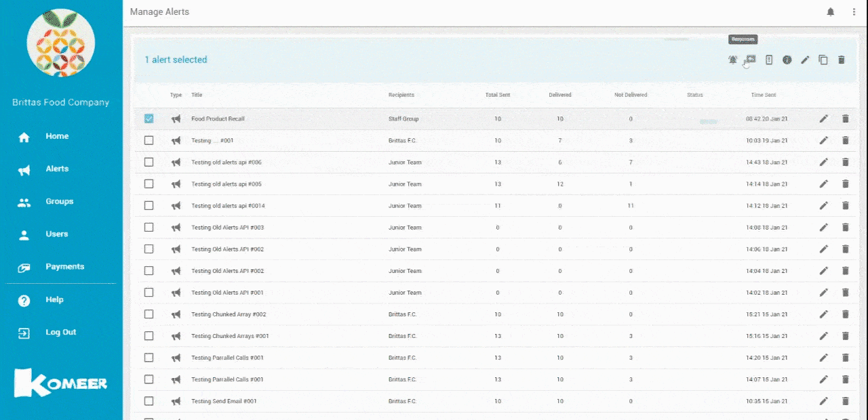Click Log Out in the sidebar
Image resolution: width=868 pixels, height=420 pixels.
(x=60, y=332)
